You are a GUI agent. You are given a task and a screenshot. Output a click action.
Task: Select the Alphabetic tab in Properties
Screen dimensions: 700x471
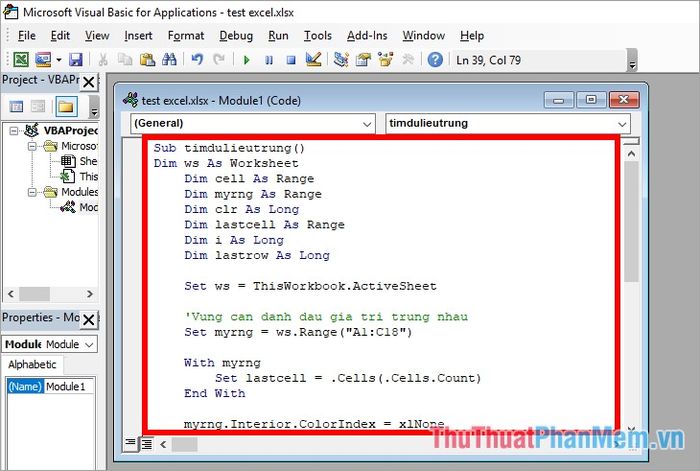click(34, 365)
